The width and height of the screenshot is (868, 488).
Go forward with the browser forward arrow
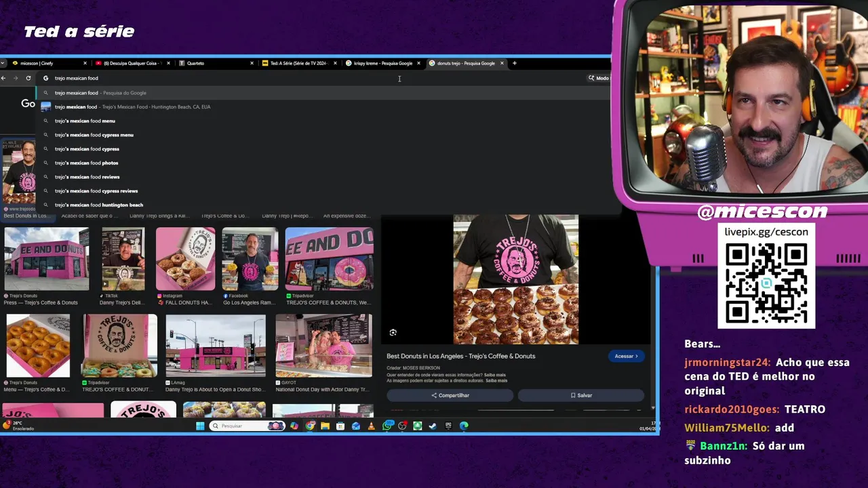click(16, 78)
